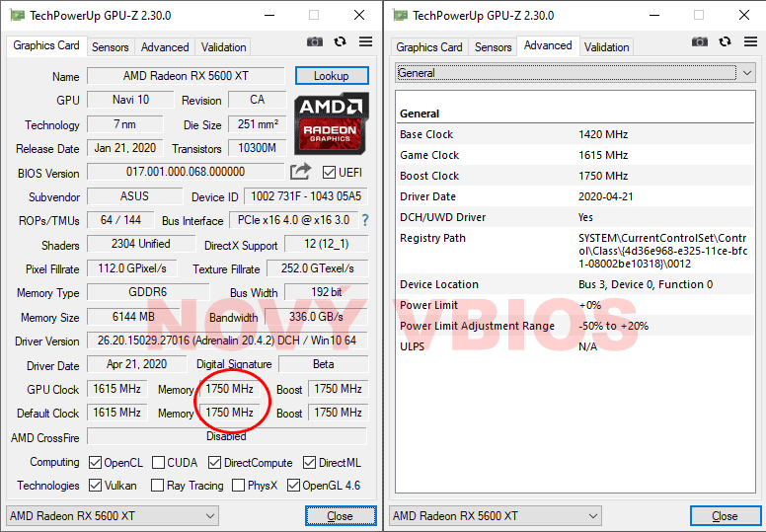Image resolution: width=766 pixels, height=532 pixels.
Task: Click the Memory Type field GDDR6
Action: [148, 292]
